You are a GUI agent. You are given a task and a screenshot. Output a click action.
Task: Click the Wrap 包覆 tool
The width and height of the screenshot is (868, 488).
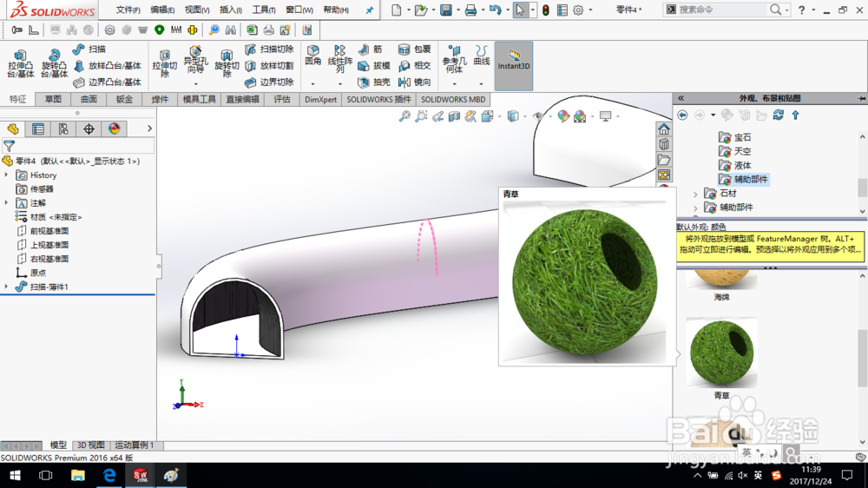point(415,49)
